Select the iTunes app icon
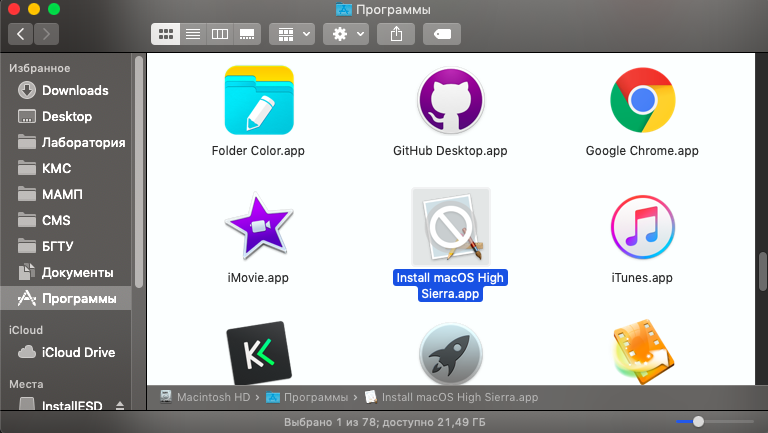 tap(643, 227)
